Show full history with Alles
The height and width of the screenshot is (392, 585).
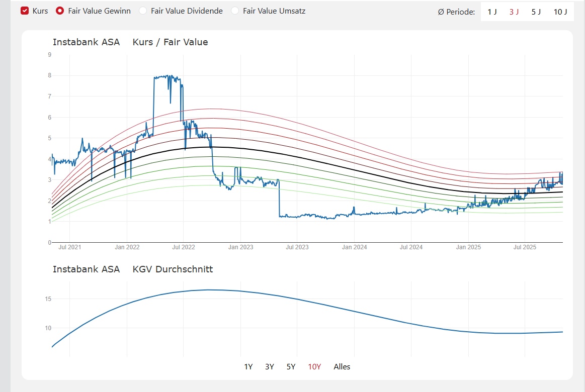342,366
